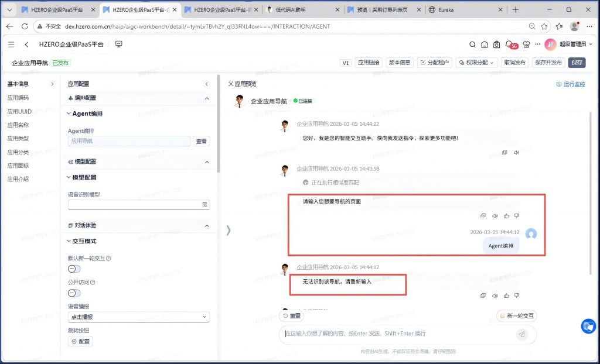This screenshot has width=600, height=364.
Task: Play audio for '无法识别该导航' message
Action: pos(495,296)
